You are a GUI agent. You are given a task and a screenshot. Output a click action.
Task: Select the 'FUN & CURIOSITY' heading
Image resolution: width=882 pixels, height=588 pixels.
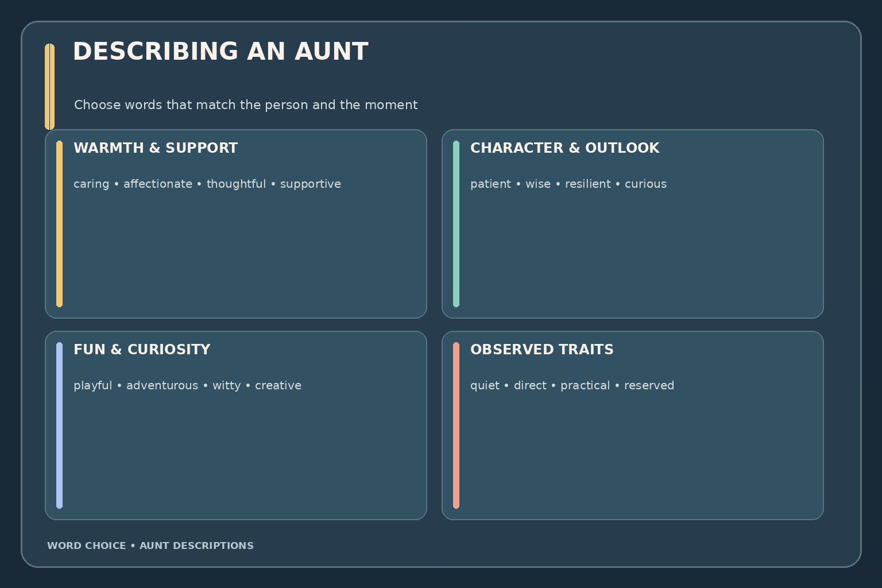(x=142, y=350)
